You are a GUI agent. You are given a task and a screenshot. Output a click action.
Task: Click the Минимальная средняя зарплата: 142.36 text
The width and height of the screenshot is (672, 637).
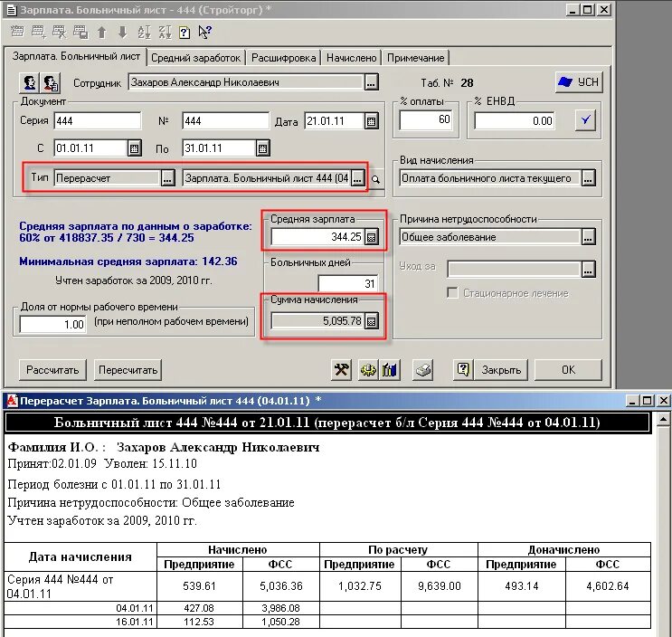click(128, 261)
